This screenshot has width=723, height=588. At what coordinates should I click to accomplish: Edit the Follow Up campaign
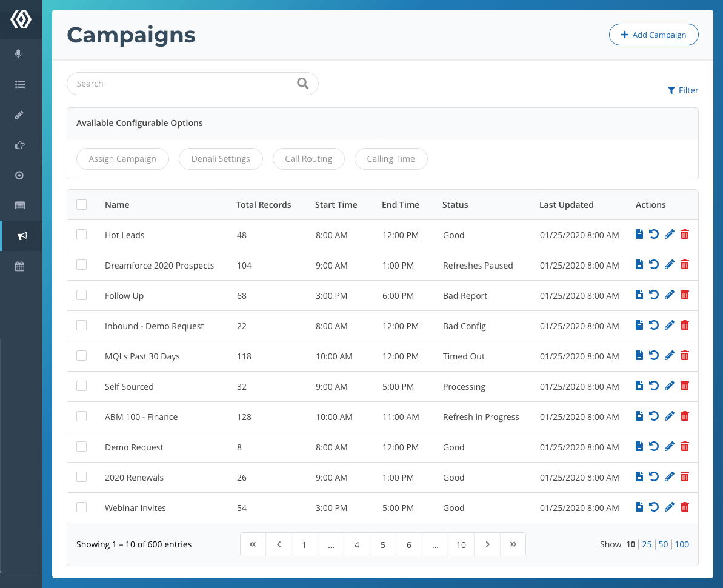pyautogui.click(x=670, y=295)
